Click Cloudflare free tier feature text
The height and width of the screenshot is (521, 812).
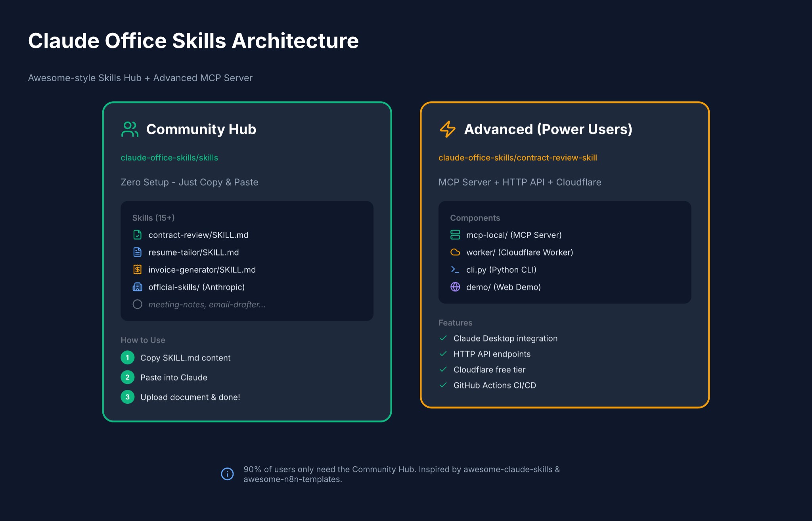tap(489, 370)
